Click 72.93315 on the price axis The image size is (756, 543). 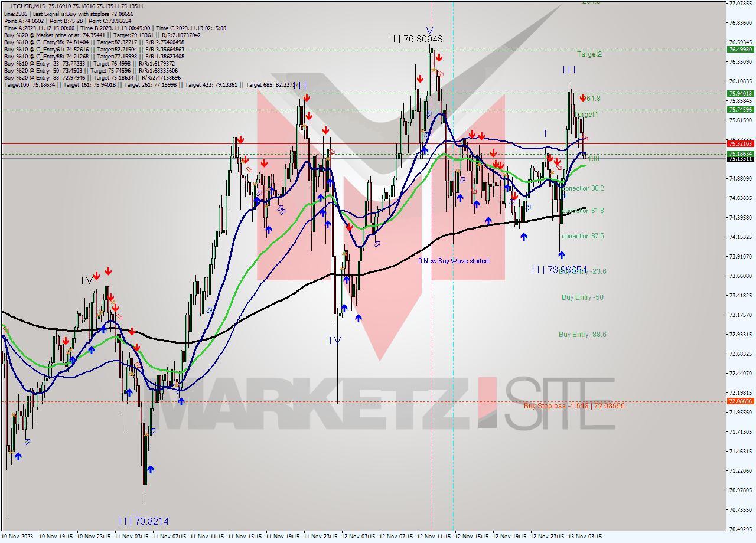click(x=741, y=335)
